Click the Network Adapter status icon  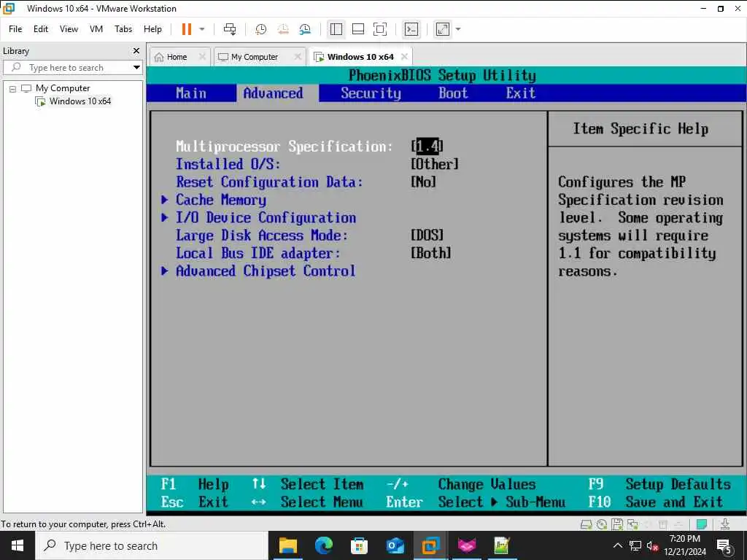pos(632,525)
